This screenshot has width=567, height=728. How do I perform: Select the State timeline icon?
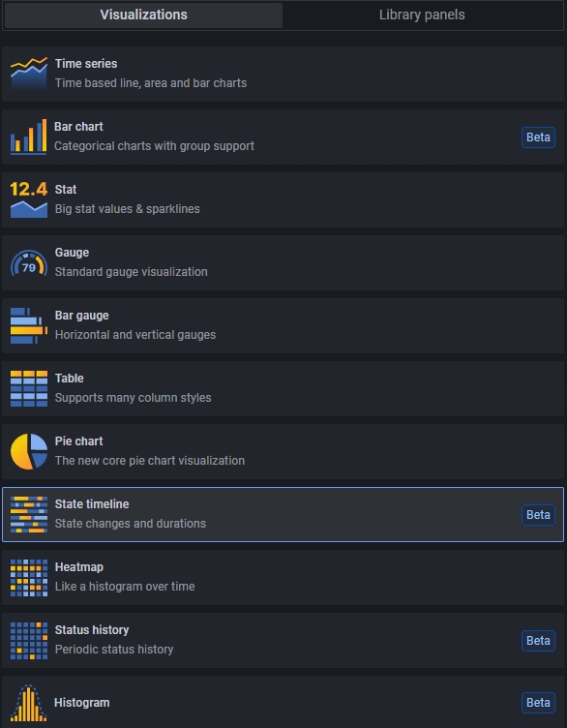tap(29, 514)
